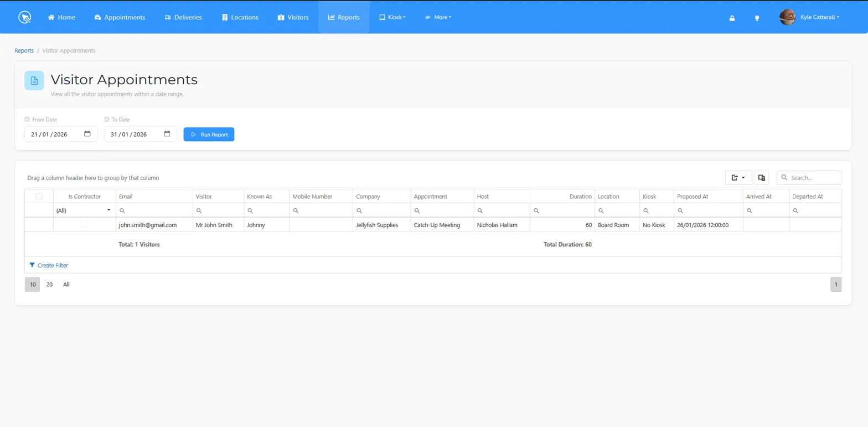Go to the Home tab

[x=61, y=17]
